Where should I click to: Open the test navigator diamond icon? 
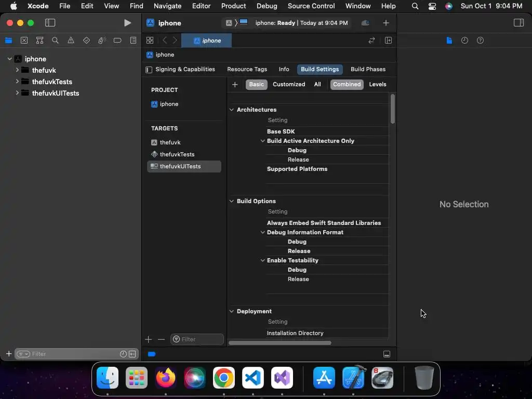click(86, 41)
